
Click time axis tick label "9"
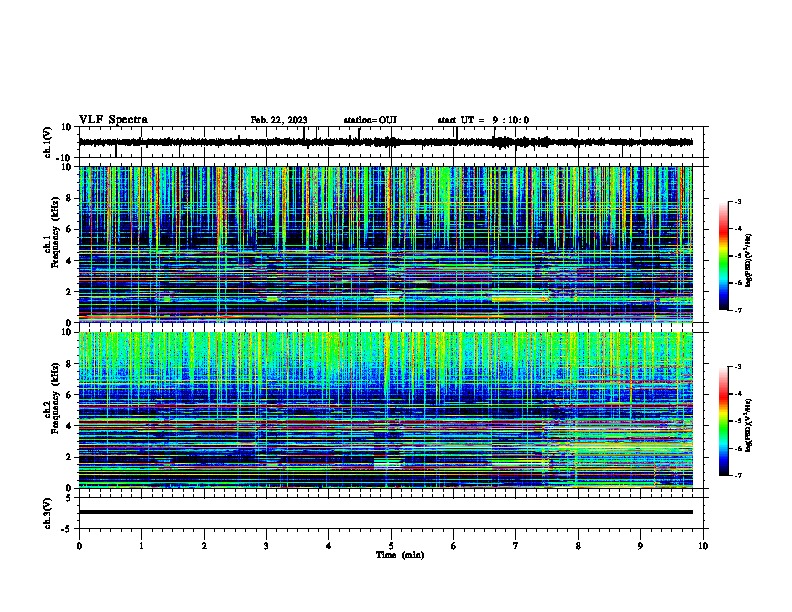point(640,546)
